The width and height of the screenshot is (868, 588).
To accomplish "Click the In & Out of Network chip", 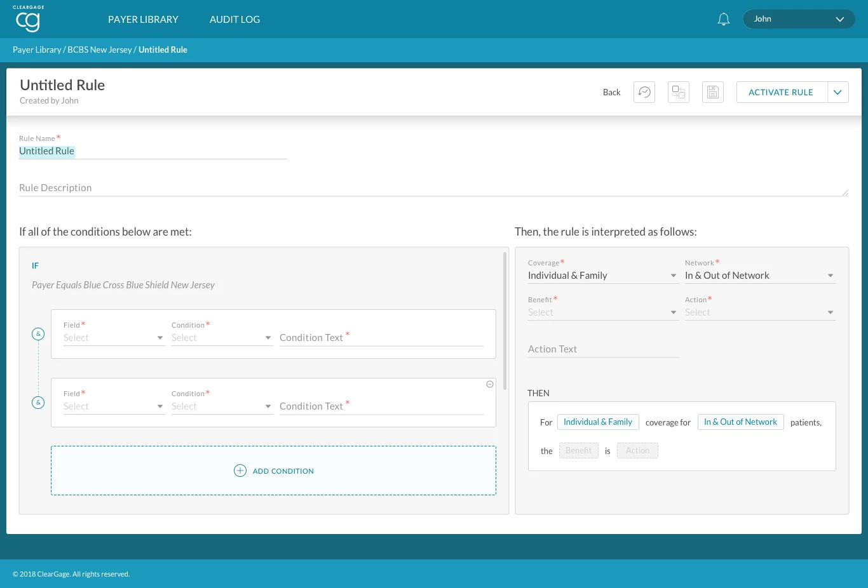I will click(x=741, y=422).
